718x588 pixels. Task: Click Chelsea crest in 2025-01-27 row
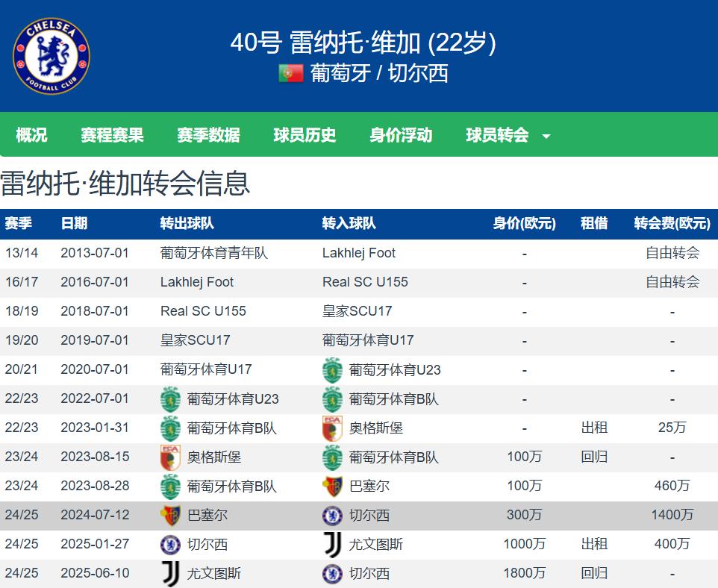(x=170, y=545)
